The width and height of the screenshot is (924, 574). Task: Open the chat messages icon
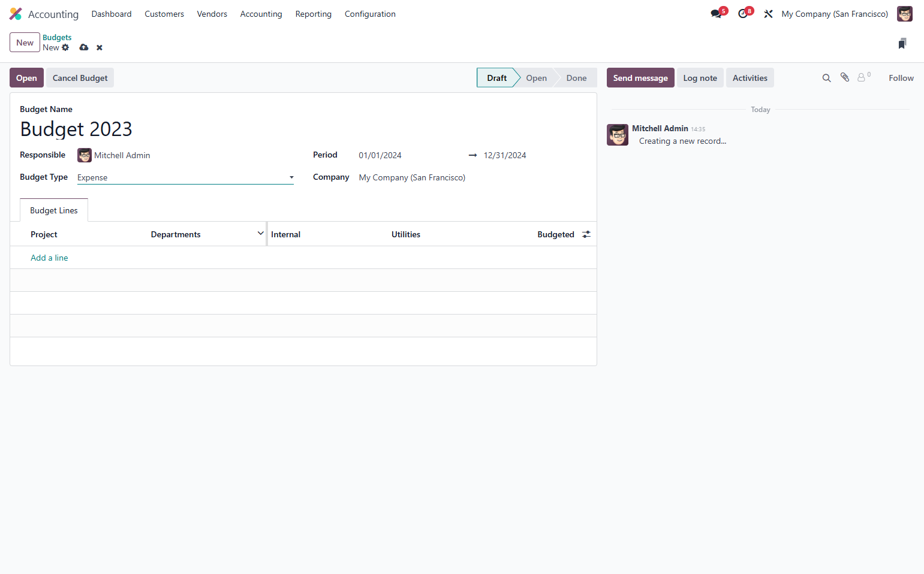[717, 14]
